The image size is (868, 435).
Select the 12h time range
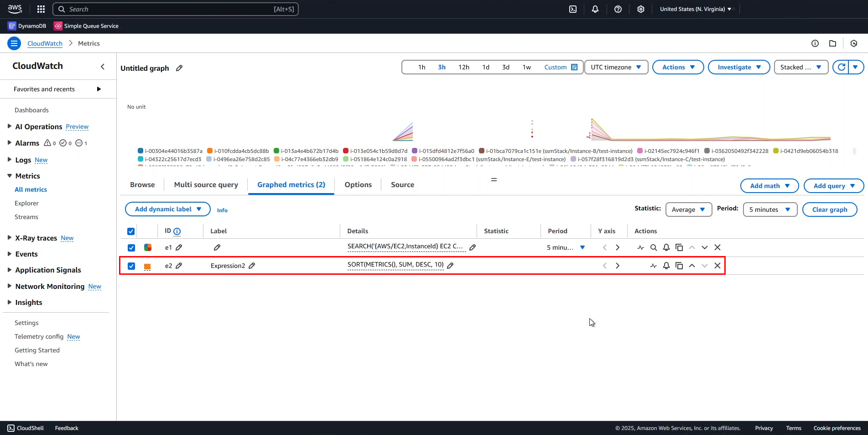[x=463, y=67]
